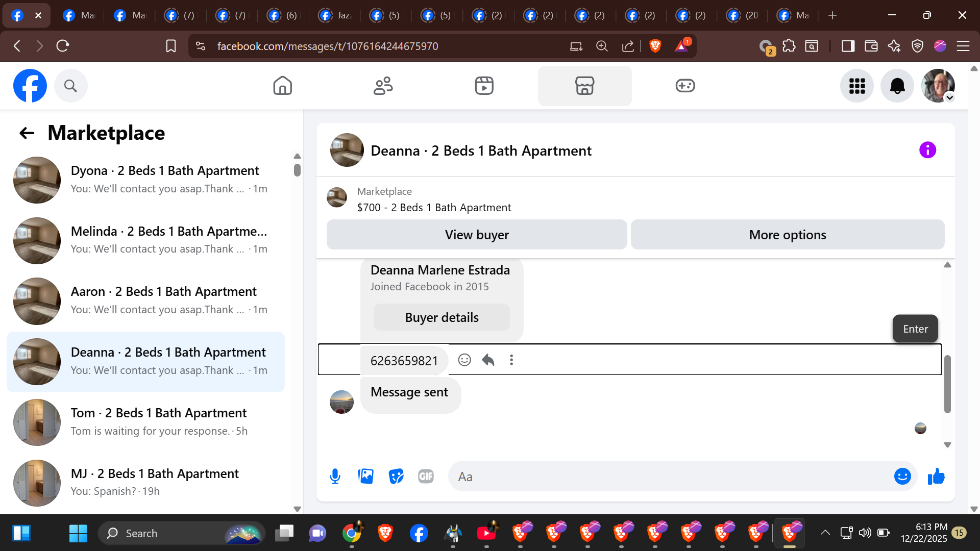This screenshot has height=551, width=980.
Task: Show hidden system tray icons
Action: coord(825,533)
